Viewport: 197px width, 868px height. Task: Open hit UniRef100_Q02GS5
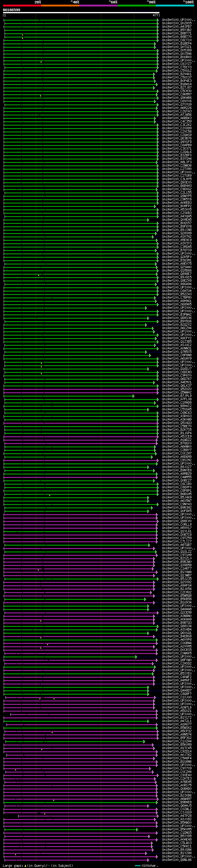(x=177, y=23)
